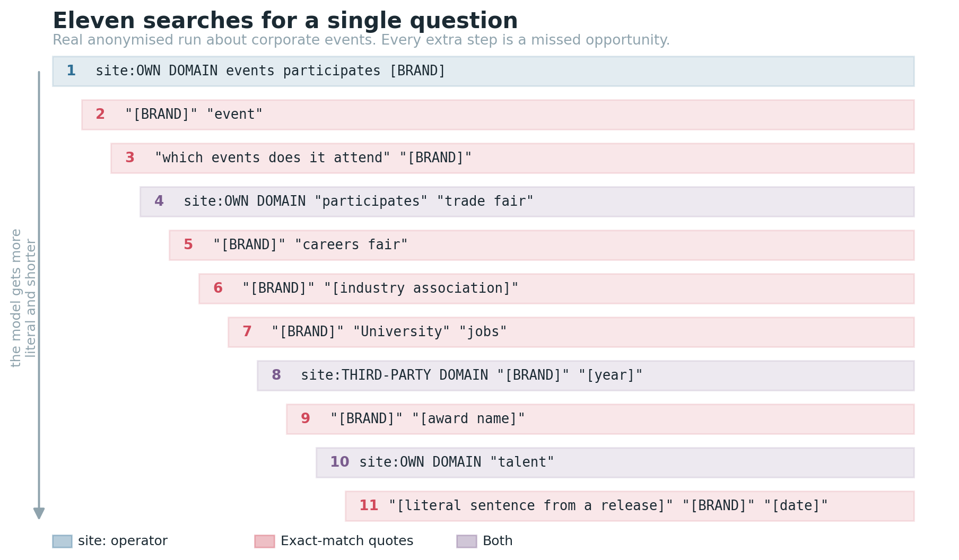Click the blue site: operator legend swatch
Image resolution: width=959 pixels, height=560 pixels.
tap(62, 541)
